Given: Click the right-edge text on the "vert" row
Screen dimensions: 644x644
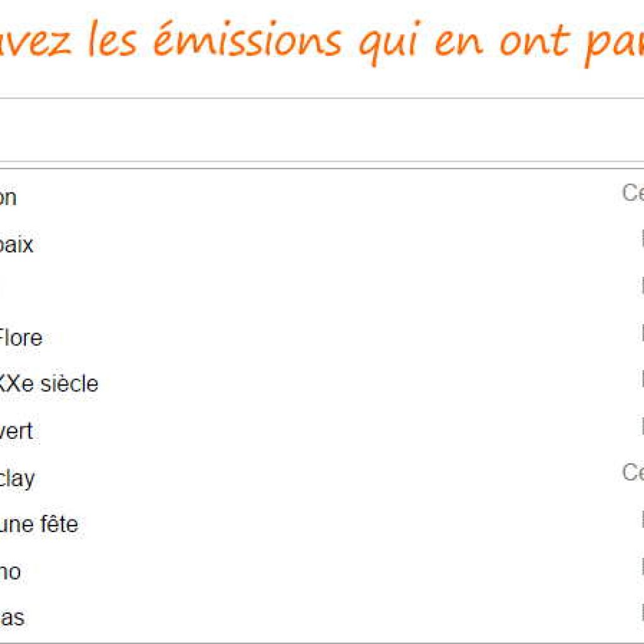Looking at the screenshot, I should (x=642, y=425).
